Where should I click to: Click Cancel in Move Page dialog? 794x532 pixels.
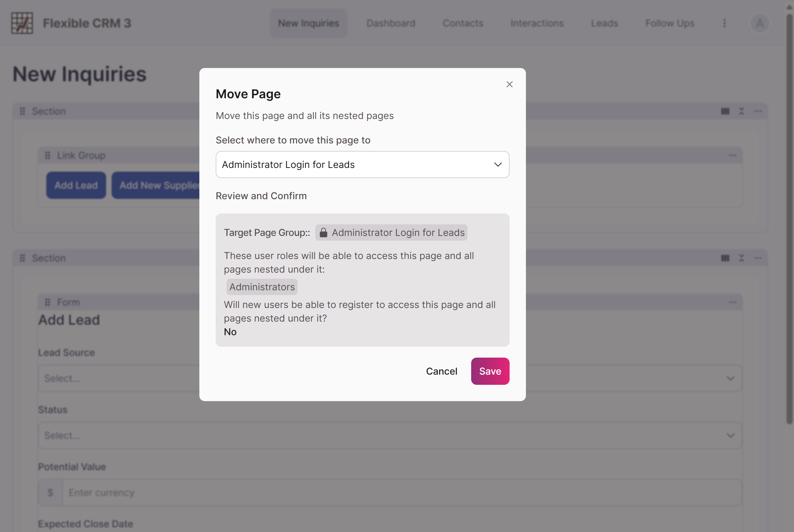point(441,371)
